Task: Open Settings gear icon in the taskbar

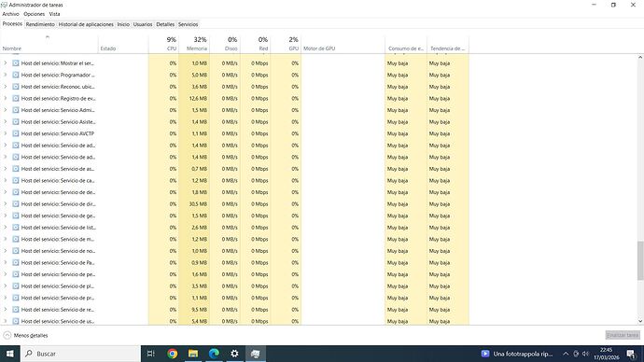Action: [234, 354]
